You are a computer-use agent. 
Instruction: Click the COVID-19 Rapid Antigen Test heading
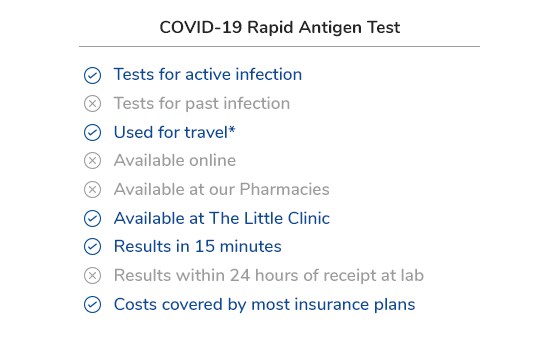[280, 28]
